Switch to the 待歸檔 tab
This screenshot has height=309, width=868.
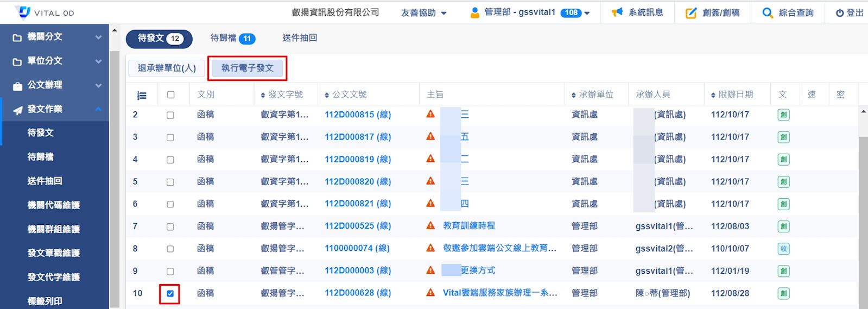coord(232,38)
